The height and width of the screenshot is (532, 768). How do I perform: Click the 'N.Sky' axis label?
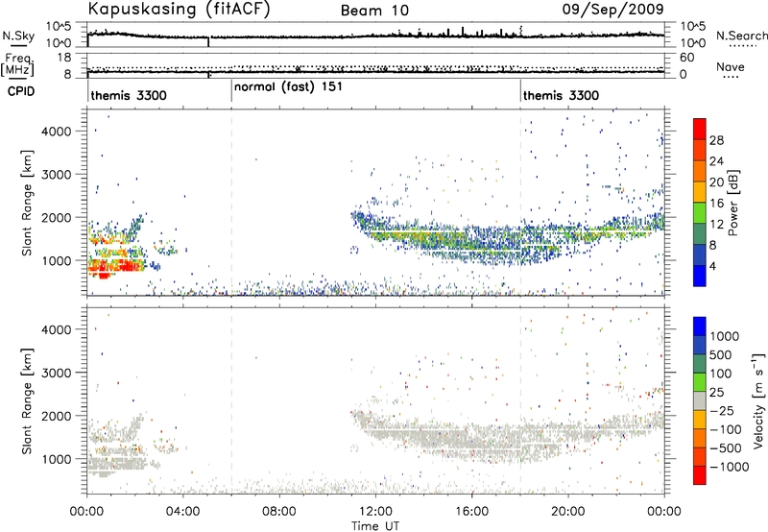18,36
